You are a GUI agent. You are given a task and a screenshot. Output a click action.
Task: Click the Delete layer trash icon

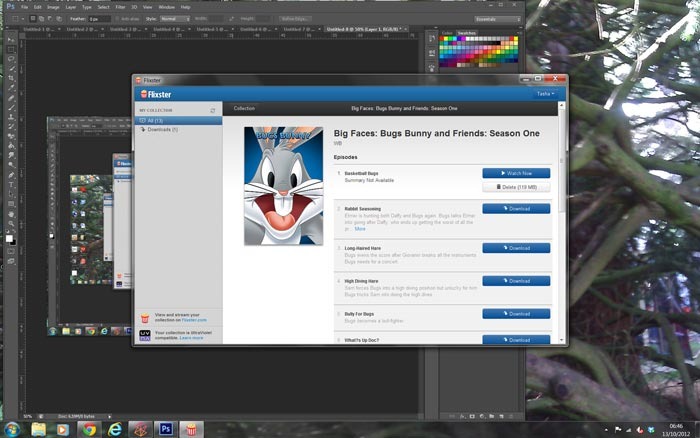tap(512, 416)
